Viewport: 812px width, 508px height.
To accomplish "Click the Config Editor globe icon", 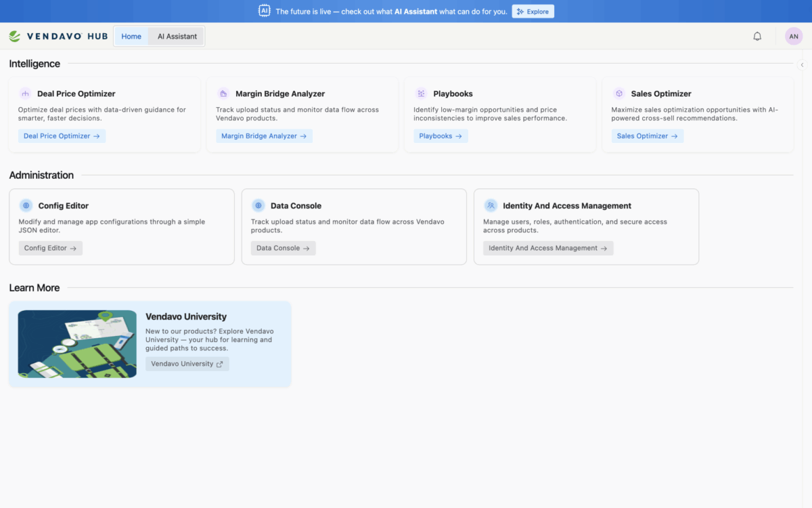I will click(x=26, y=205).
